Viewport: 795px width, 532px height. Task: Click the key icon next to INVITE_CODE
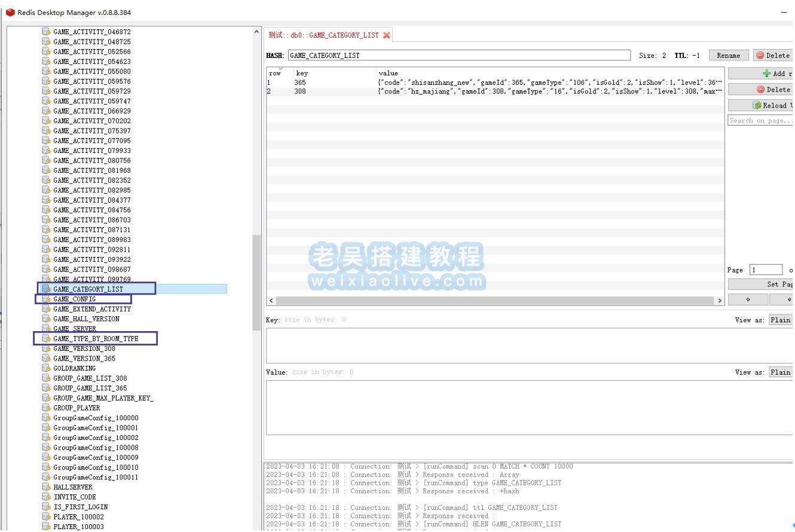[46, 497]
